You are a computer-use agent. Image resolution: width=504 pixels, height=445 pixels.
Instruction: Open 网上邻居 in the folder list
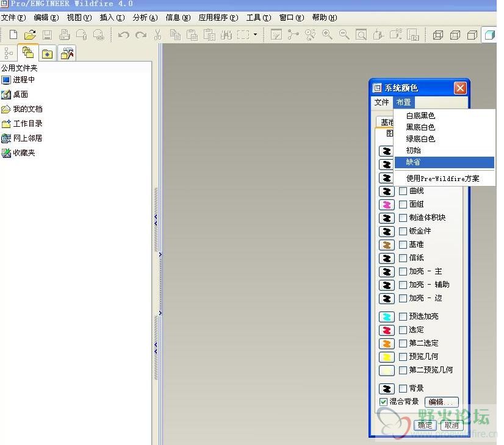[x=22, y=138]
